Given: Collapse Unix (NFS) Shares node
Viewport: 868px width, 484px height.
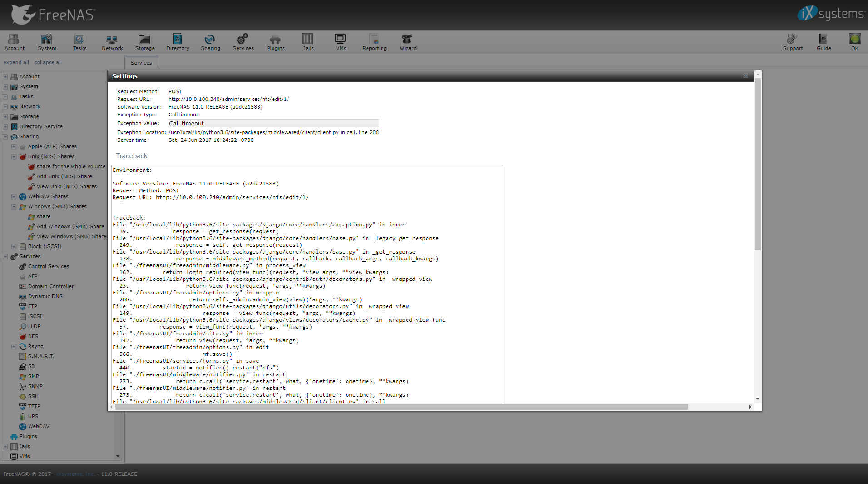Looking at the screenshot, I should click(x=14, y=156).
